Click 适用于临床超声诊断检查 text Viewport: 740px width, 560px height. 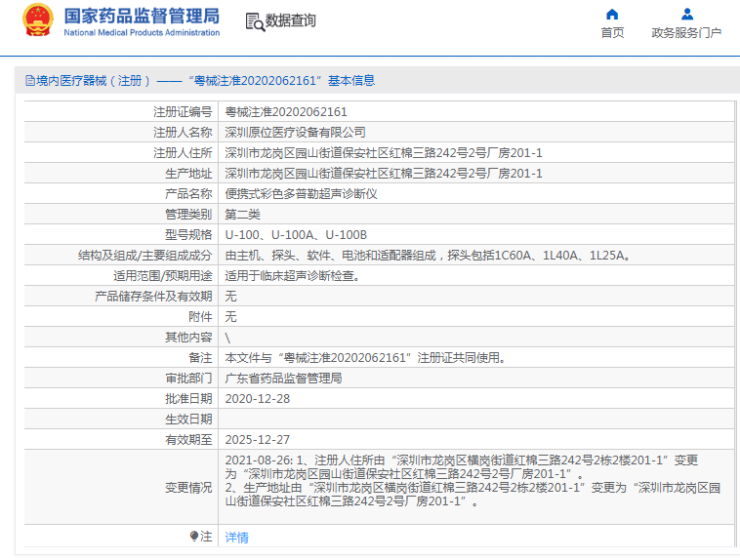(293, 275)
